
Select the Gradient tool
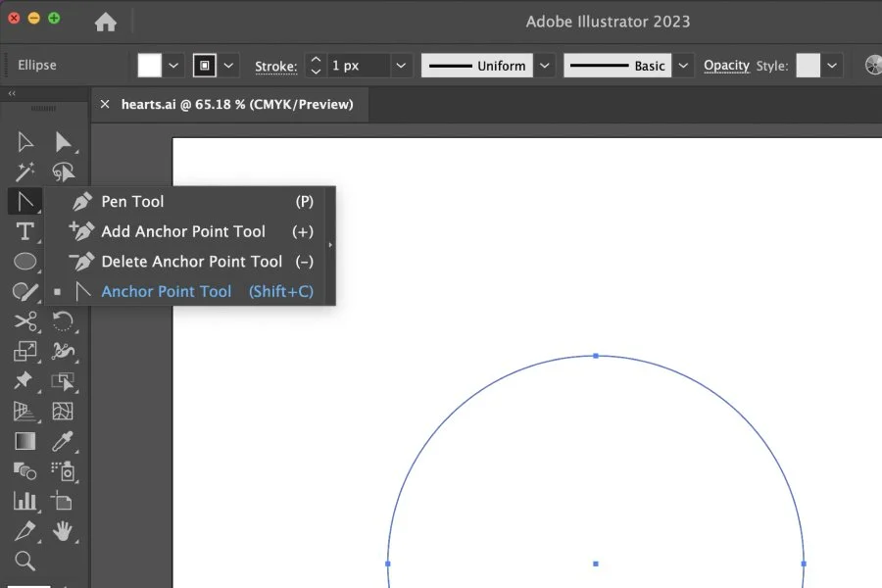point(25,442)
